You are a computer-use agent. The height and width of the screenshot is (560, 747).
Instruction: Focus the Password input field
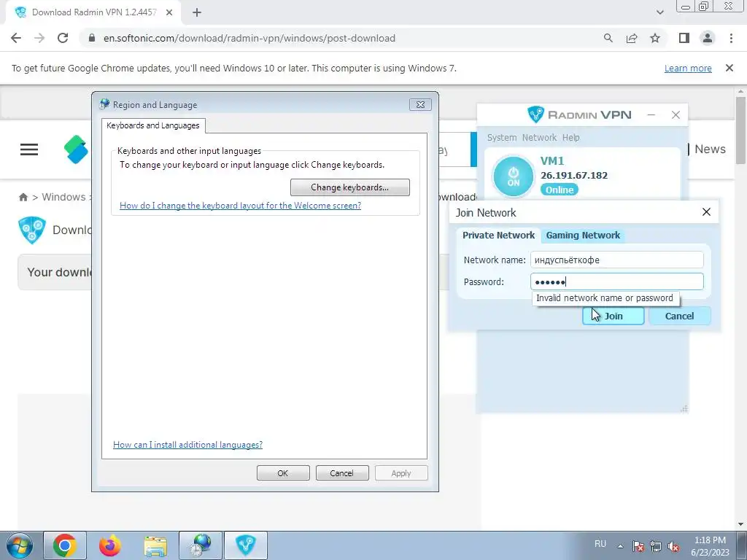point(617,282)
